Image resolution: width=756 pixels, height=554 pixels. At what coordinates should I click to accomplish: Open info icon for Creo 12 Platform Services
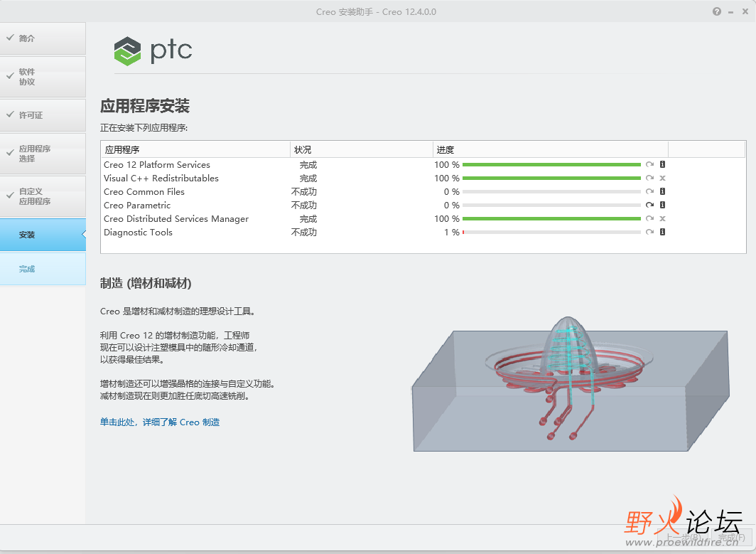point(662,164)
